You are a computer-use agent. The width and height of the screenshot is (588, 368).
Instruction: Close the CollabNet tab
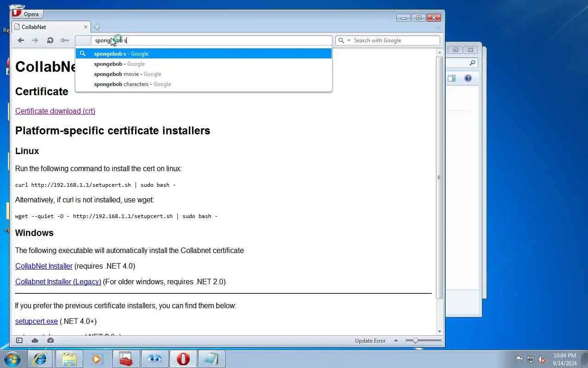[x=85, y=27]
